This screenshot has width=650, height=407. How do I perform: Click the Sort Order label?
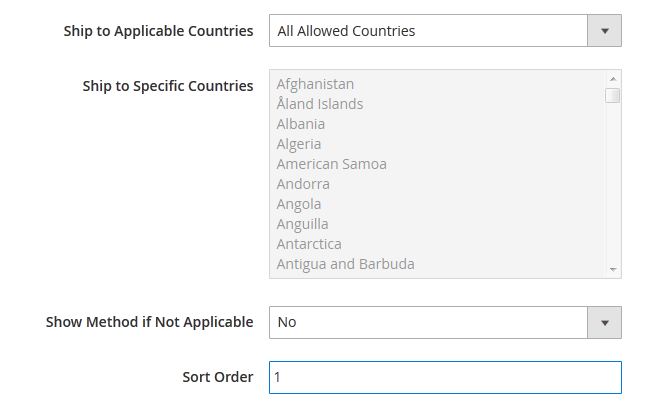[x=217, y=377]
